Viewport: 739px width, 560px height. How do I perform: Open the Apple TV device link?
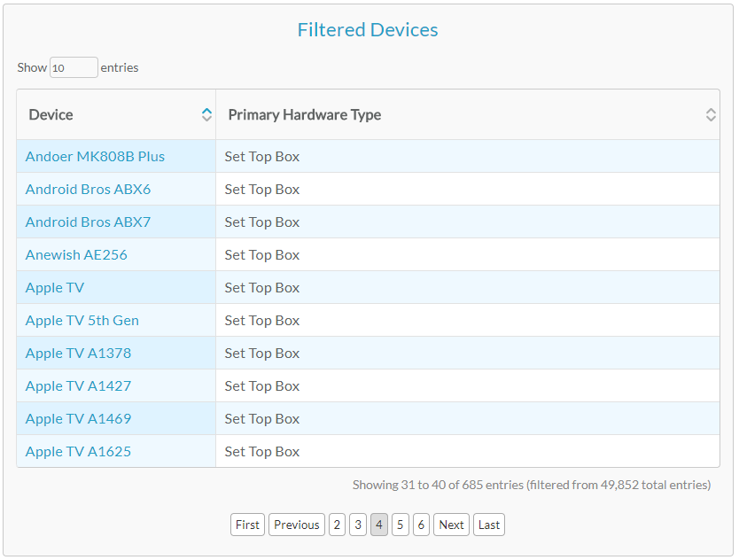click(55, 288)
